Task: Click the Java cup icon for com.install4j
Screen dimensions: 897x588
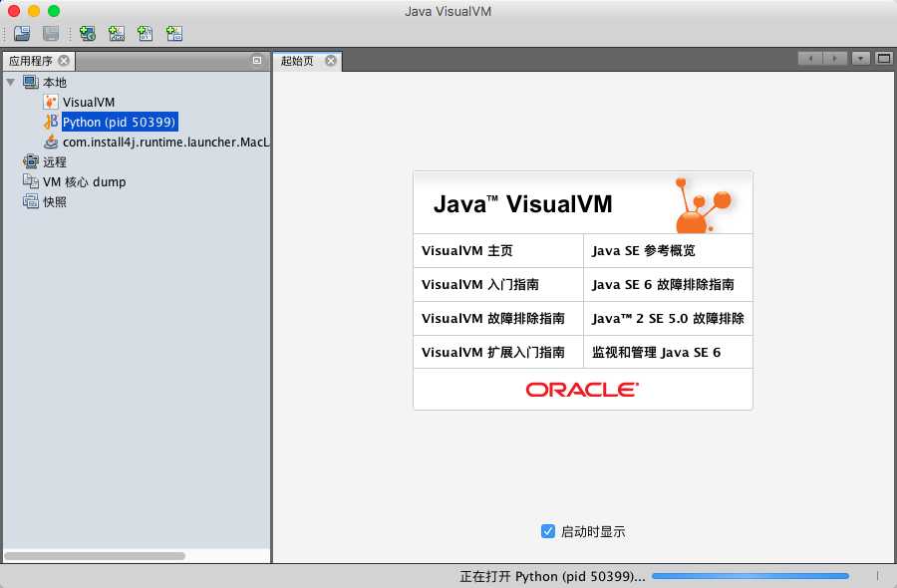Action: (51, 142)
